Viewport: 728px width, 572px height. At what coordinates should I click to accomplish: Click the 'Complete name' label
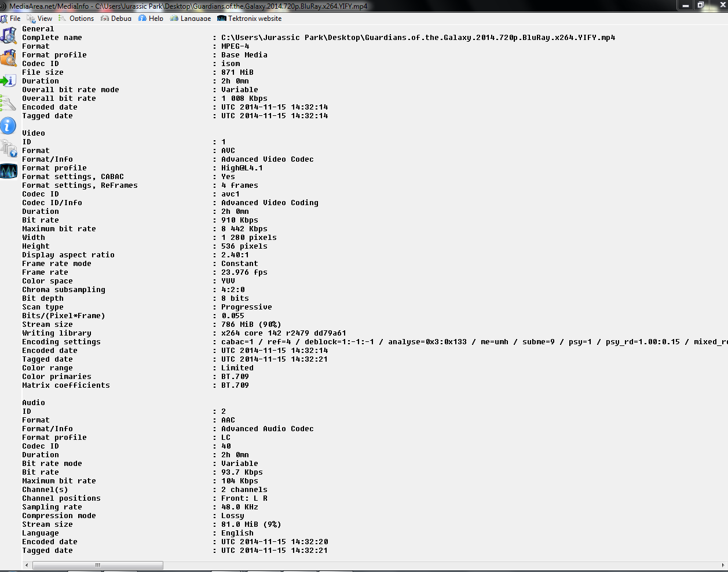click(x=52, y=38)
